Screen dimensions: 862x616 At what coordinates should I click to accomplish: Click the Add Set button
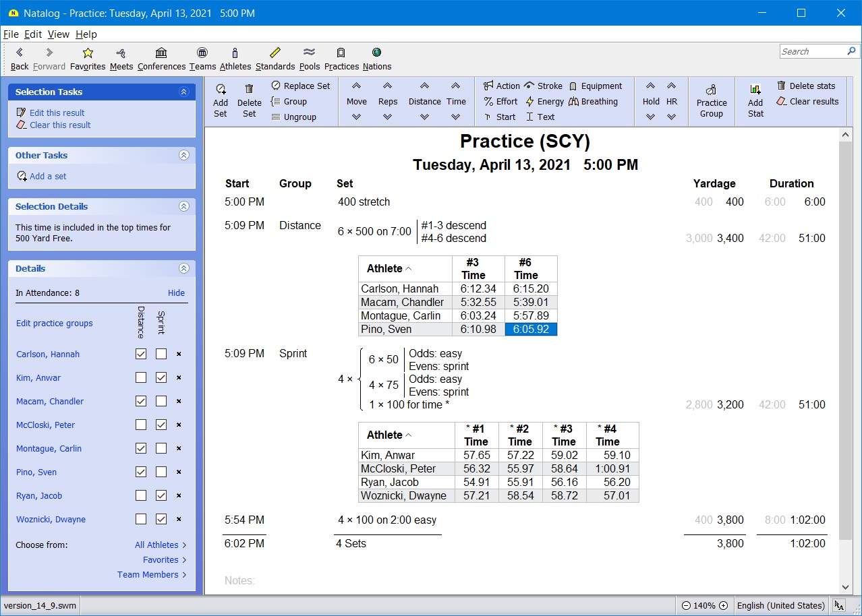(221, 101)
